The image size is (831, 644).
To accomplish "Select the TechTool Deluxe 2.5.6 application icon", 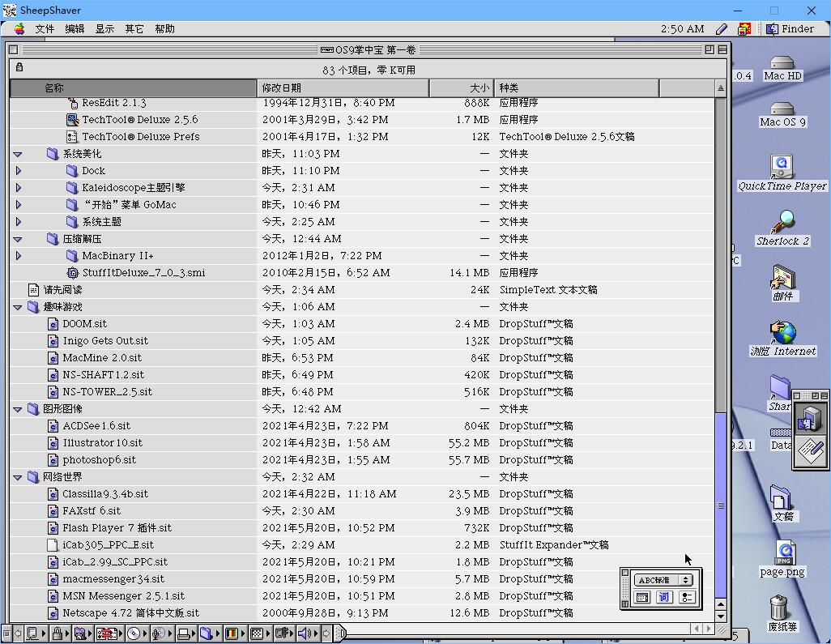I will (x=73, y=120).
